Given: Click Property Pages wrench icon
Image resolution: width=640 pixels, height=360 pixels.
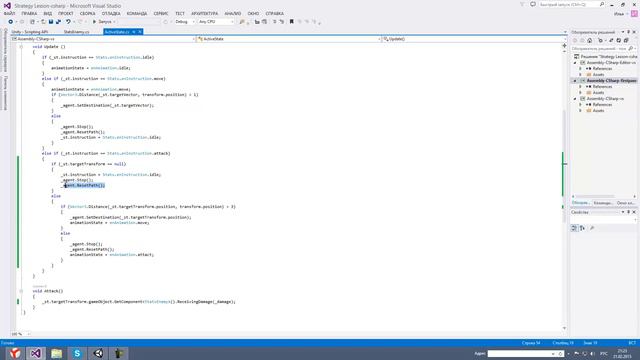Looking at the screenshot, I should (x=592, y=228).
